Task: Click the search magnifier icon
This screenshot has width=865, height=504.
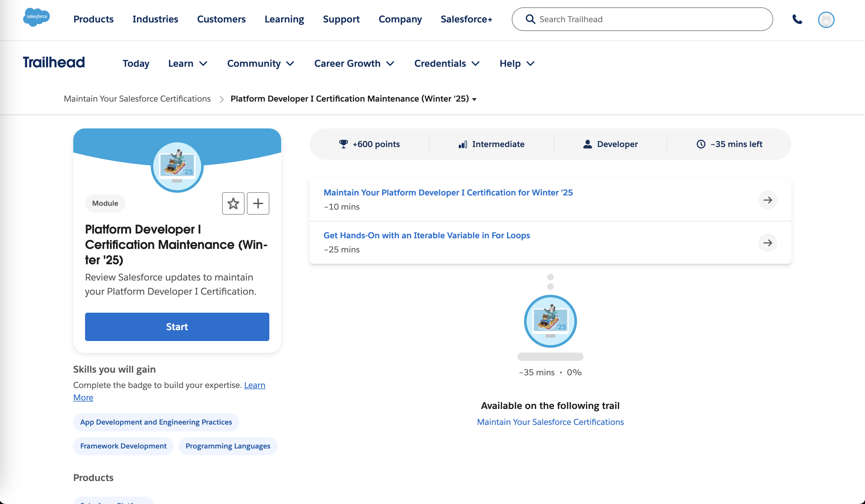Action: point(530,19)
